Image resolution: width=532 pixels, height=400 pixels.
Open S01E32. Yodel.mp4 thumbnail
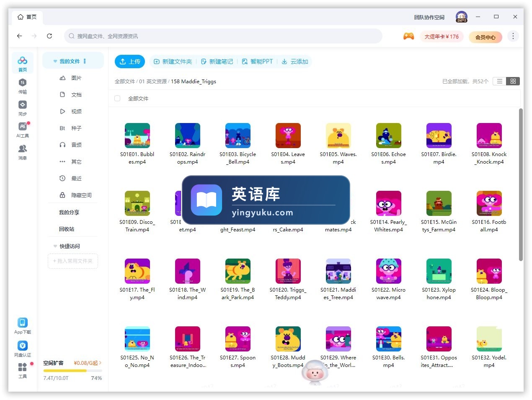[489, 339]
